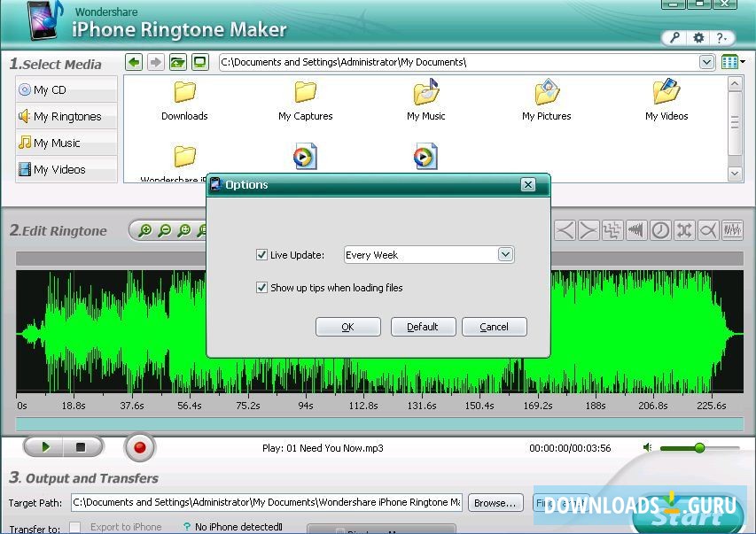The height and width of the screenshot is (534, 756).
Task: Toggle the Live Update checkbox
Action: pyautogui.click(x=261, y=254)
